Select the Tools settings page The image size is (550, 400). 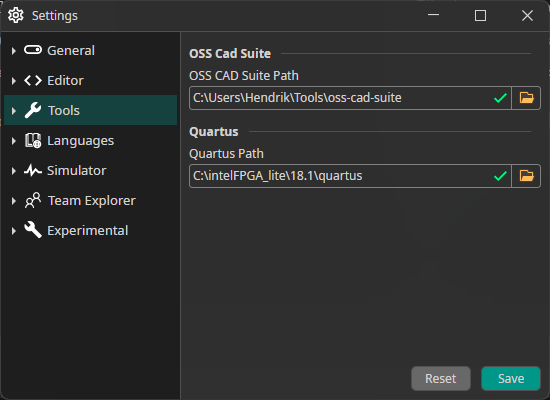[90, 110]
